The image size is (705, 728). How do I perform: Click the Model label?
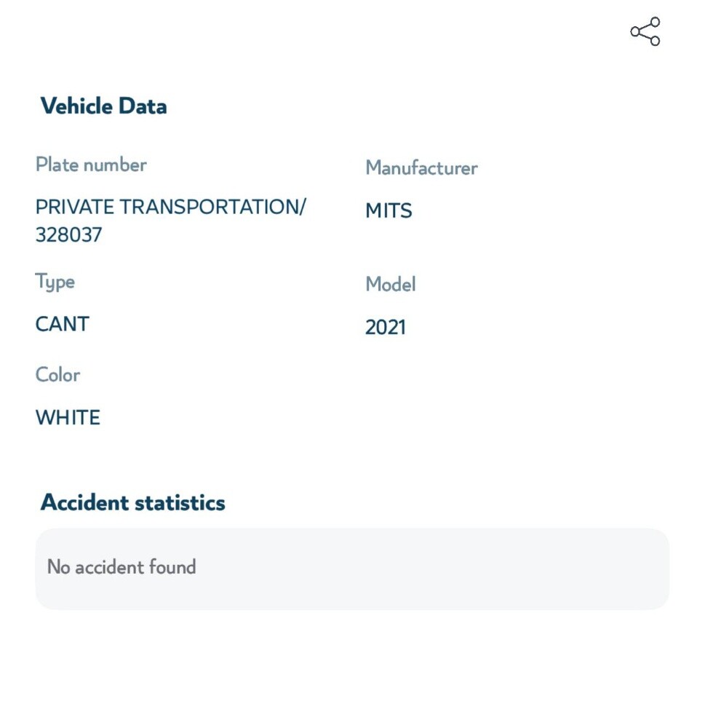point(390,284)
